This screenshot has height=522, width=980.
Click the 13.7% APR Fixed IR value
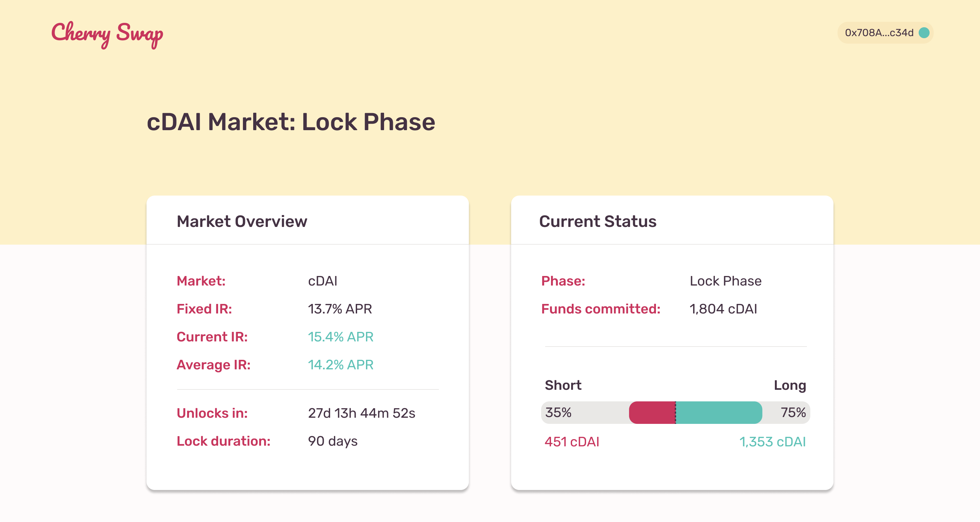[340, 309]
